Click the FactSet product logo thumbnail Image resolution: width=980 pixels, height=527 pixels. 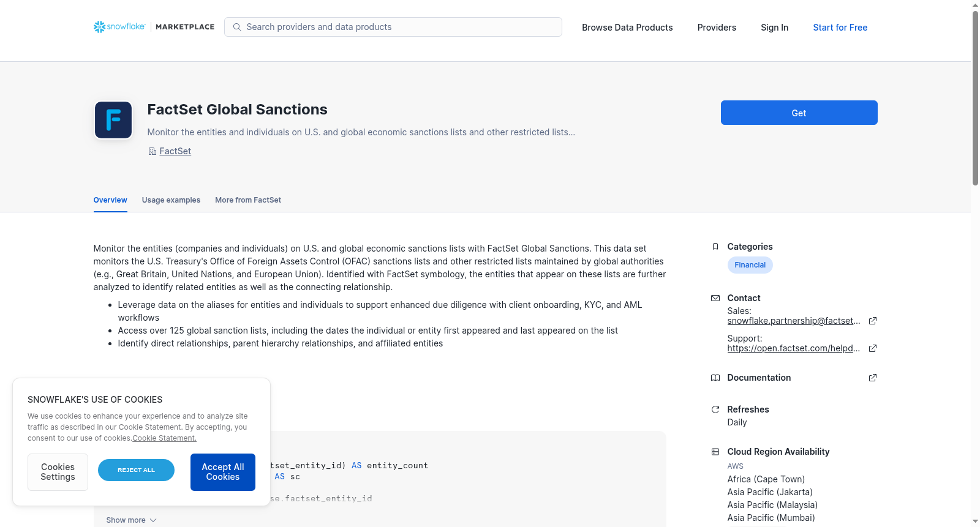[113, 120]
